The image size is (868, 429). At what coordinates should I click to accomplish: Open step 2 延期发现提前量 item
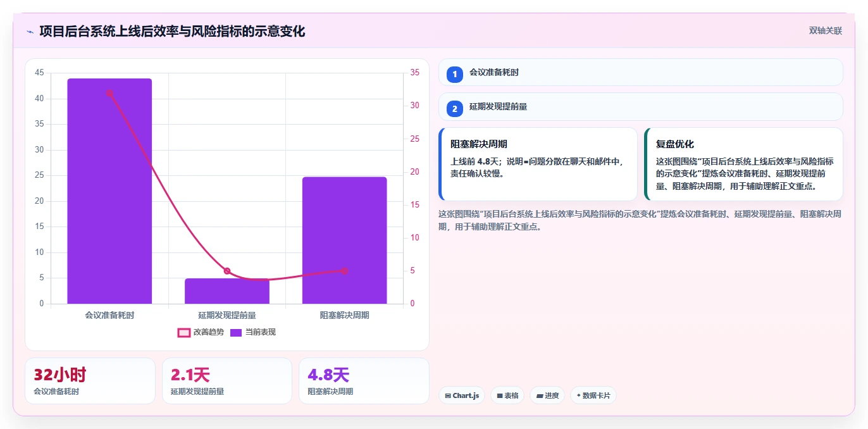tap(640, 107)
